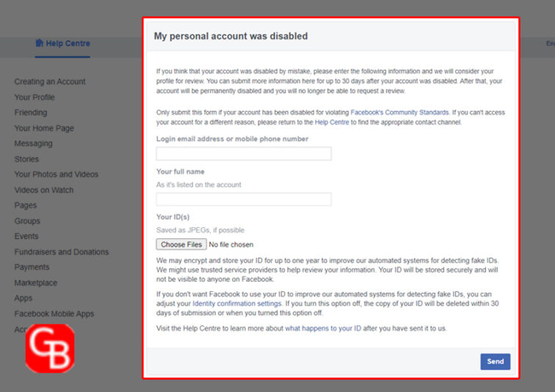Open 'what happens to your ID' link

(323, 328)
